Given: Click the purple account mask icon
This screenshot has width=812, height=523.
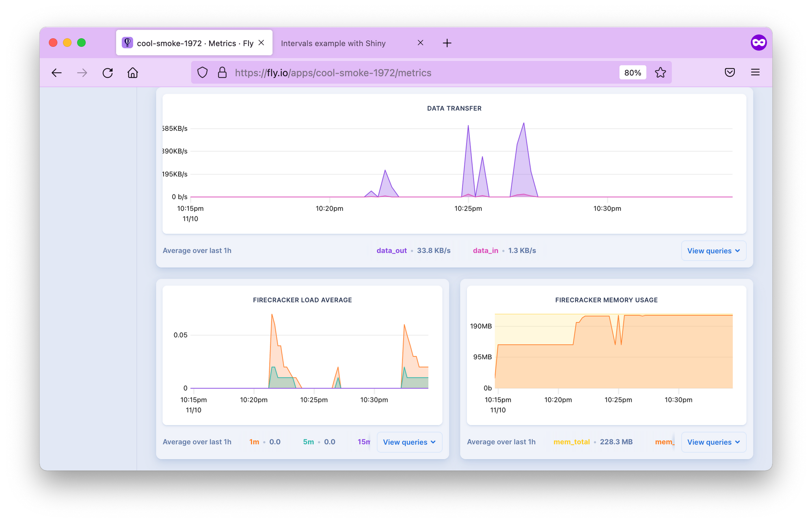Looking at the screenshot, I should pyautogui.click(x=759, y=42).
